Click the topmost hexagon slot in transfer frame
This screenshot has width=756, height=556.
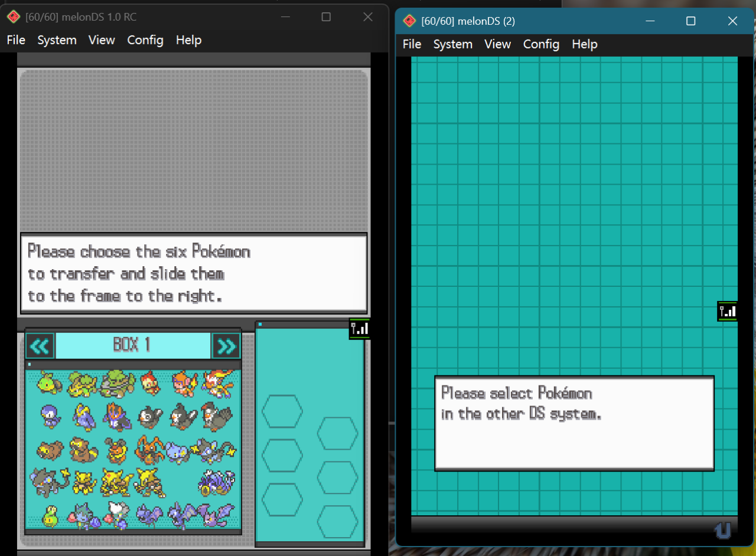282,411
